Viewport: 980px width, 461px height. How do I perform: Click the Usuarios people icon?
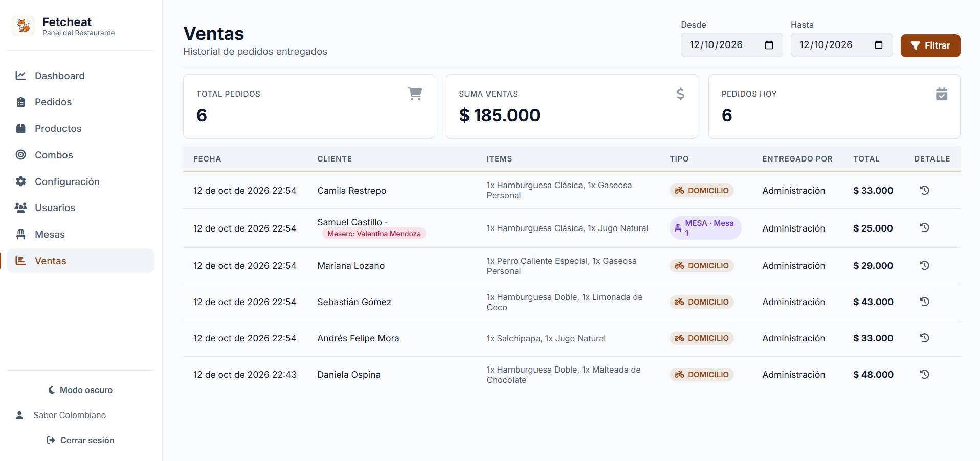point(20,208)
